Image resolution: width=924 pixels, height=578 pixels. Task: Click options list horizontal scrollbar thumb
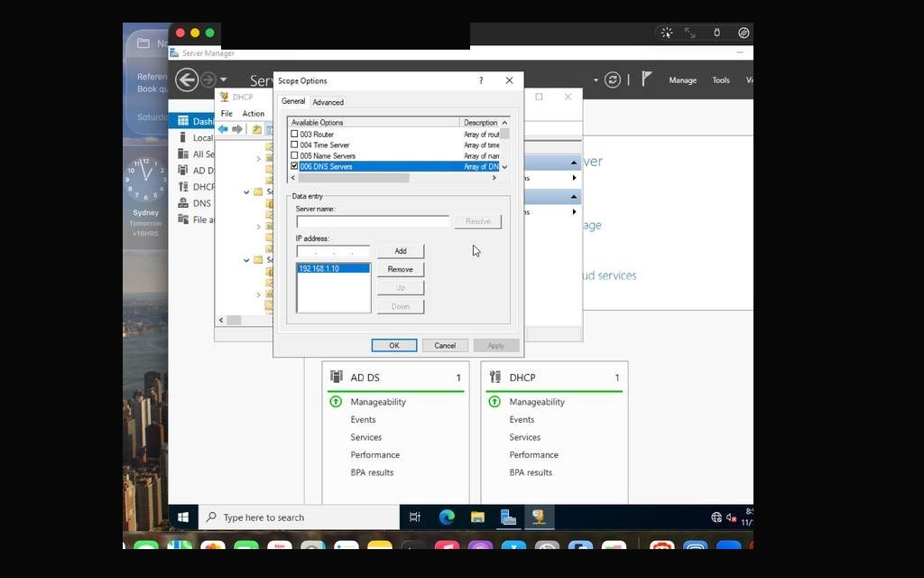pyautogui.click(x=354, y=178)
